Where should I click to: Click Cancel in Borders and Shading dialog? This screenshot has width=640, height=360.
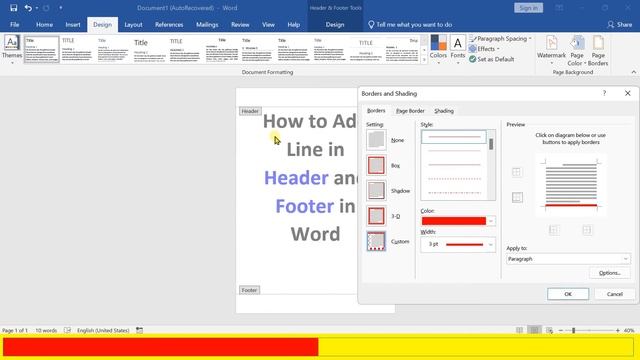(x=614, y=294)
